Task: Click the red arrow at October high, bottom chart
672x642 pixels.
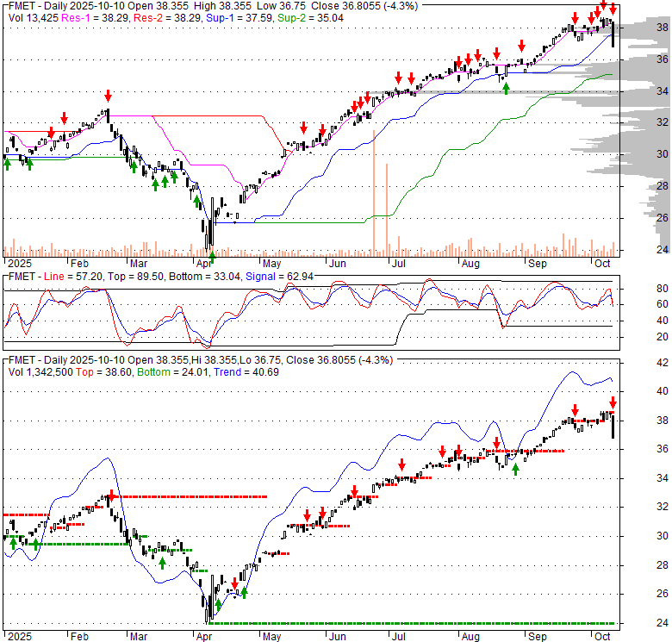Action: click(613, 402)
